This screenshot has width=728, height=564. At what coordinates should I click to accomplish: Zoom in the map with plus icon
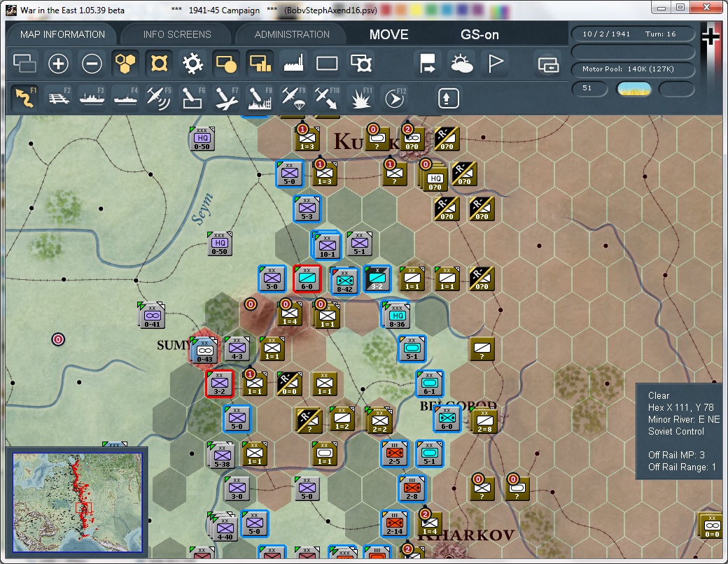[x=58, y=63]
